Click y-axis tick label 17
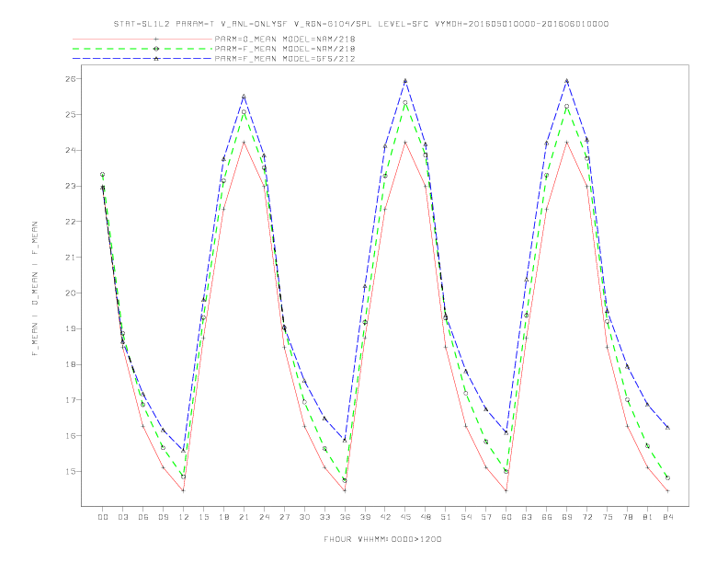 [x=71, y=400]
